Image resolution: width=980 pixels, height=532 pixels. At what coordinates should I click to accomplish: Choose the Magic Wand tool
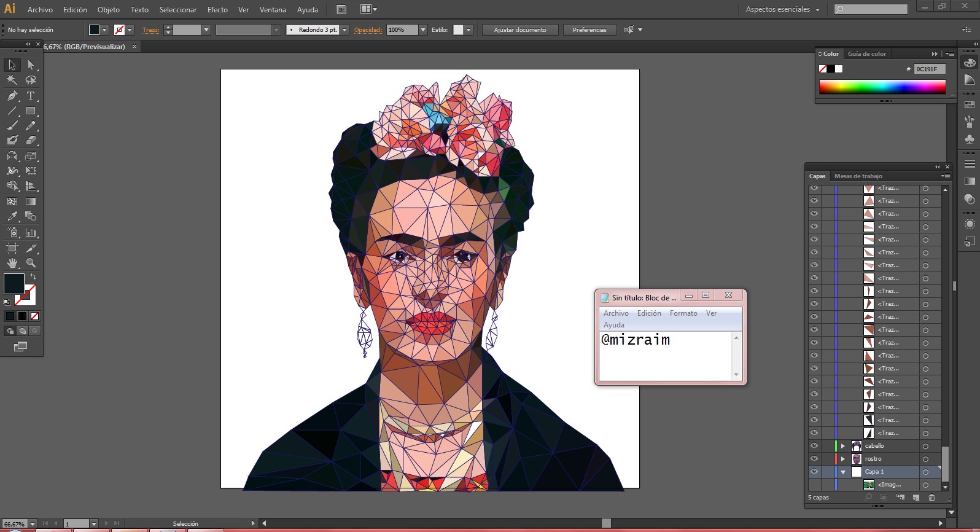tap(12, 80)
